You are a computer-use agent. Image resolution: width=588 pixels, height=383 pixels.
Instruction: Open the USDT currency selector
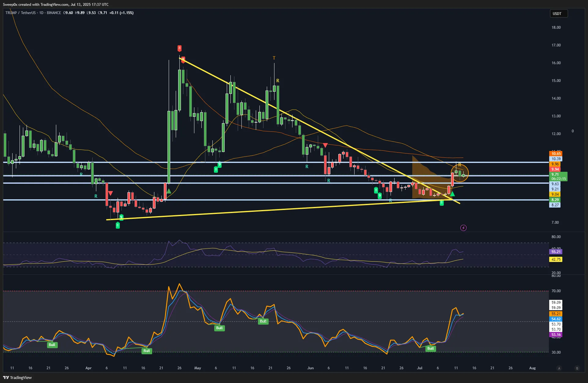coord(558,14)
